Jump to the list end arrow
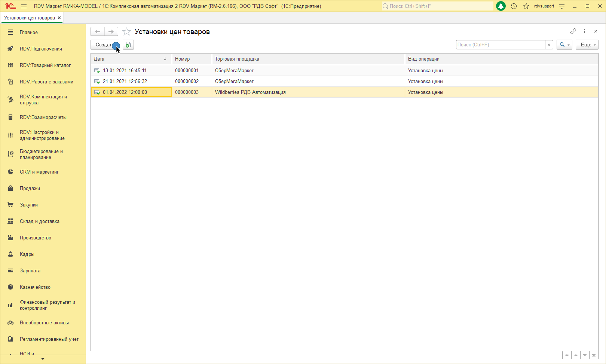The width and height of the screenshot is (606, 364). [x=594, y=355]
